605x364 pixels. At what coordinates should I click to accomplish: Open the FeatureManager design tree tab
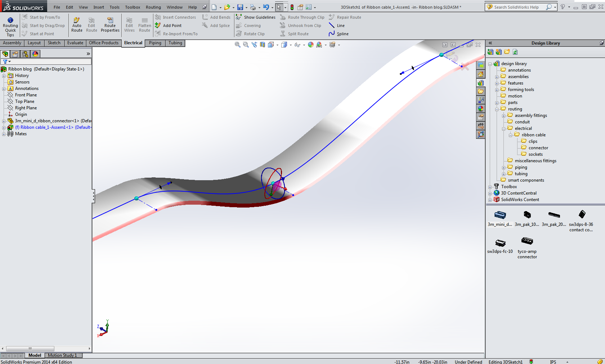tap(5, 54)
